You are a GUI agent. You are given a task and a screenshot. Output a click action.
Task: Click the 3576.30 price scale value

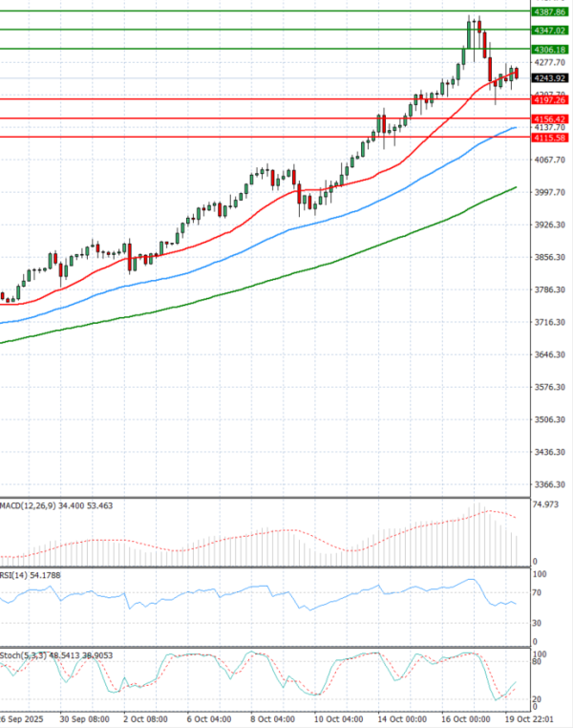(x=551, y=387)
